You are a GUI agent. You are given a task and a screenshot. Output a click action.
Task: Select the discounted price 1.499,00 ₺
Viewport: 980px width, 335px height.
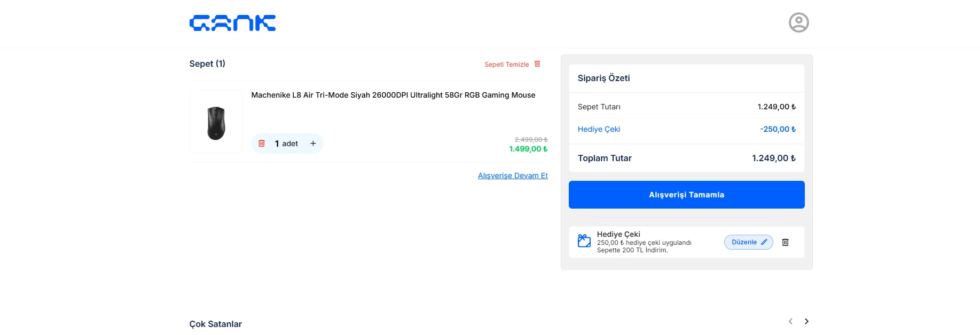click(528, 149)
